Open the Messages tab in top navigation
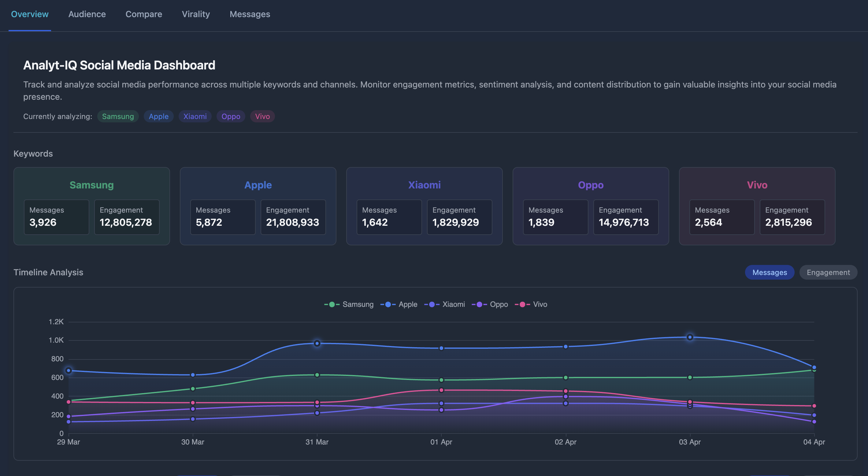This screenshot has width=868, height=476. [250, 14]
